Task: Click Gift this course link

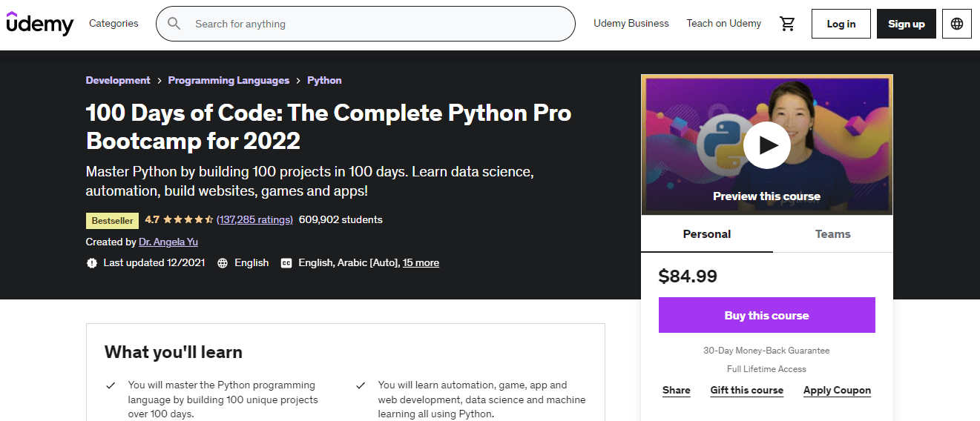Action: tap(747, 391)
